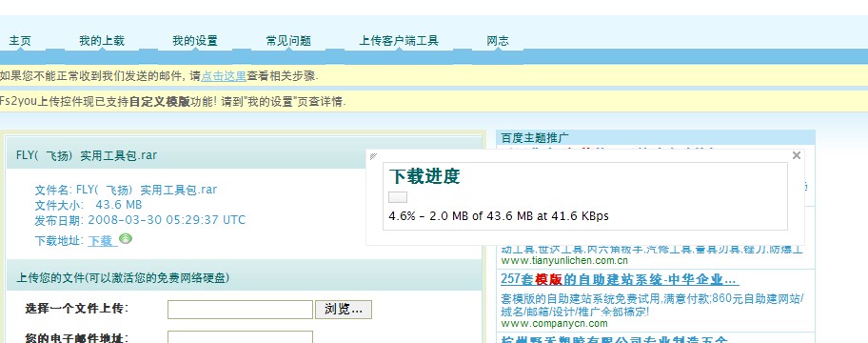This screenshot has height=343, width=868.
Task: Focus the 您的电子邮件地址 input field
Action: [x=240, y=337]
